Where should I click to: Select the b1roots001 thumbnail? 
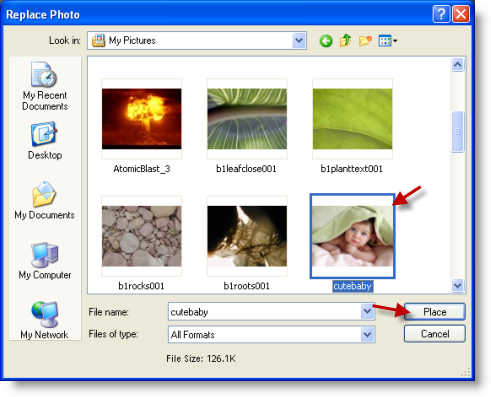coord(247,236)
